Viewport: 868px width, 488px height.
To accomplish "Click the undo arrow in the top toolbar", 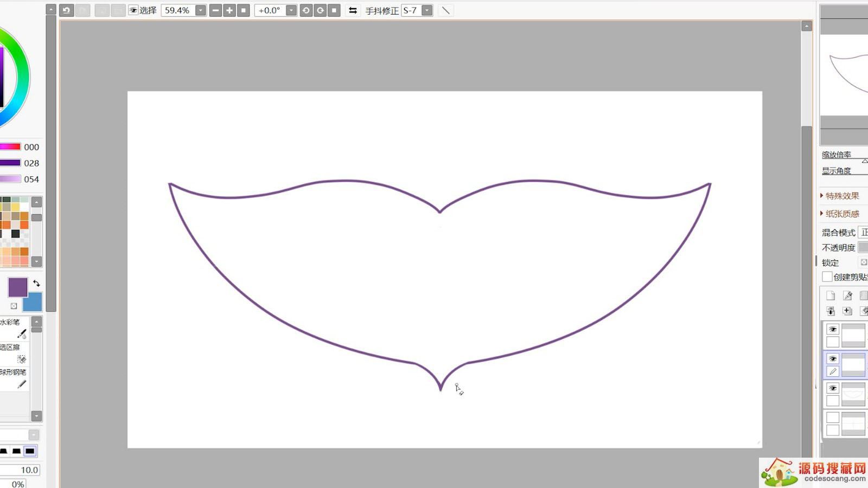I will [x=67, y=10].
